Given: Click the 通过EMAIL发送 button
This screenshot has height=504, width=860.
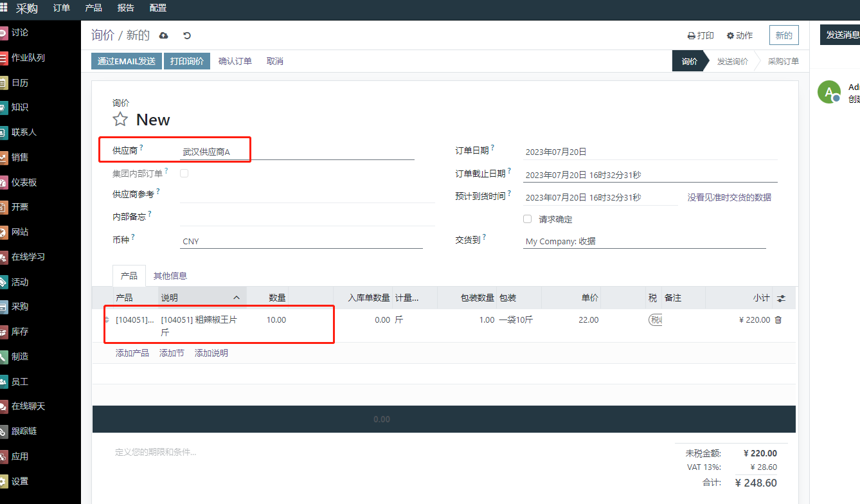Looking at the screenshot, I should tap(127, 61).
